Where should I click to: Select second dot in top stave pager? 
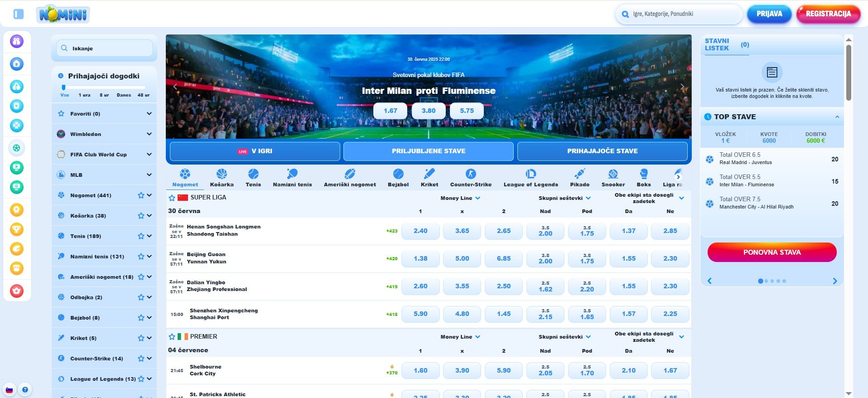[767, 281]
